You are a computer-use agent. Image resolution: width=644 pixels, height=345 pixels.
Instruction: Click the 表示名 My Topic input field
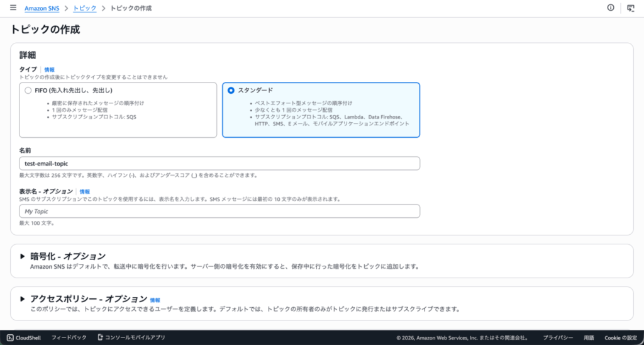click(x=219, y=211)
